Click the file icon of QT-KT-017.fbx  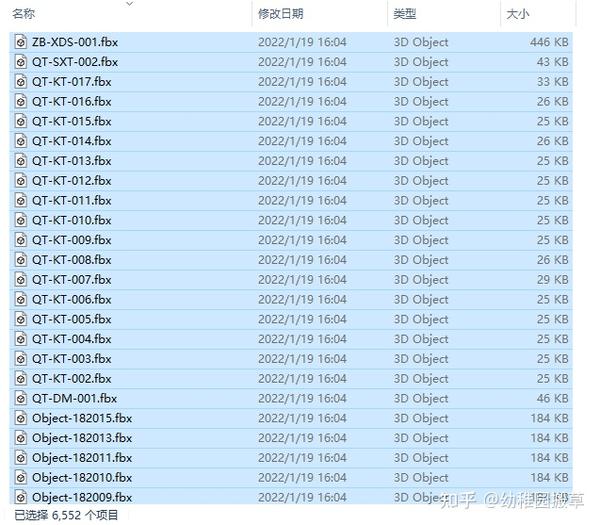(21, 82)
